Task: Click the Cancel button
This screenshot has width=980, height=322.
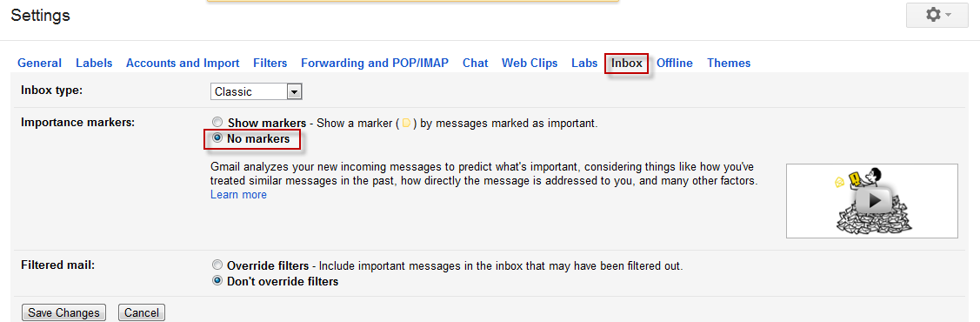Action: (141, 312)
